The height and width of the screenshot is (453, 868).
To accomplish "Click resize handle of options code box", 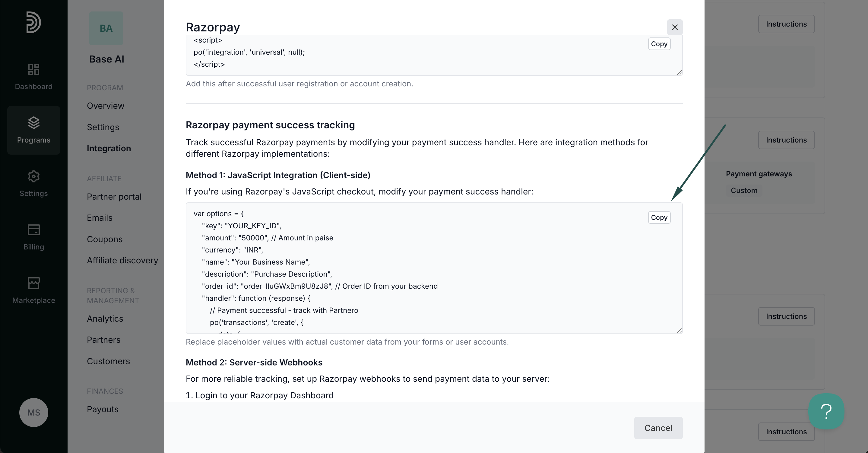I will [679, 331].
